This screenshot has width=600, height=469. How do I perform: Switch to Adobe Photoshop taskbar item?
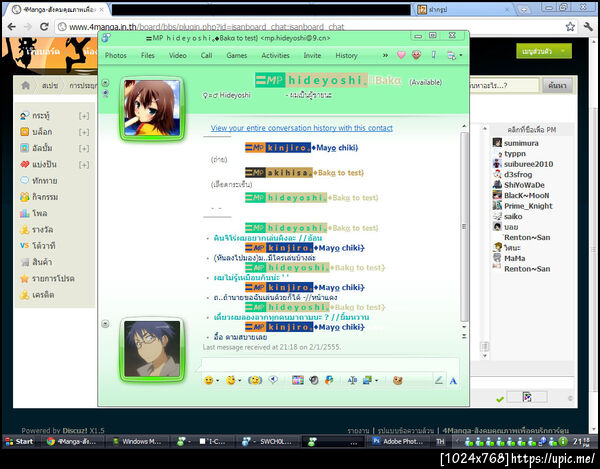pyautogui.click(x=398, y=441)
